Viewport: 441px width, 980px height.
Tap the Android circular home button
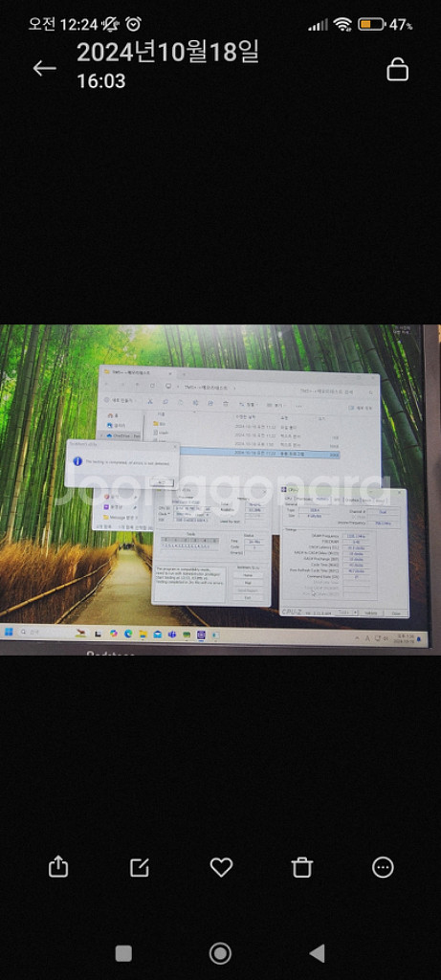tap(220, 953)
